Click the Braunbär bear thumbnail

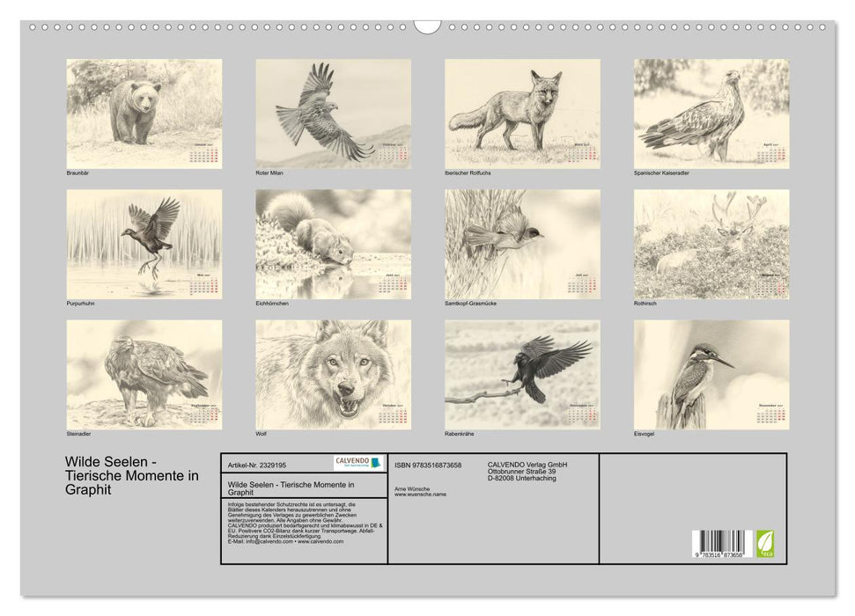tap(144, 114)
